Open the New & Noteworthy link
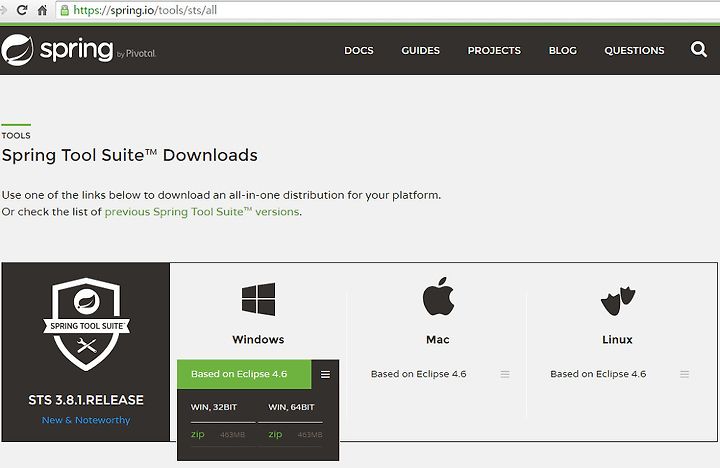 coord(86,420)
